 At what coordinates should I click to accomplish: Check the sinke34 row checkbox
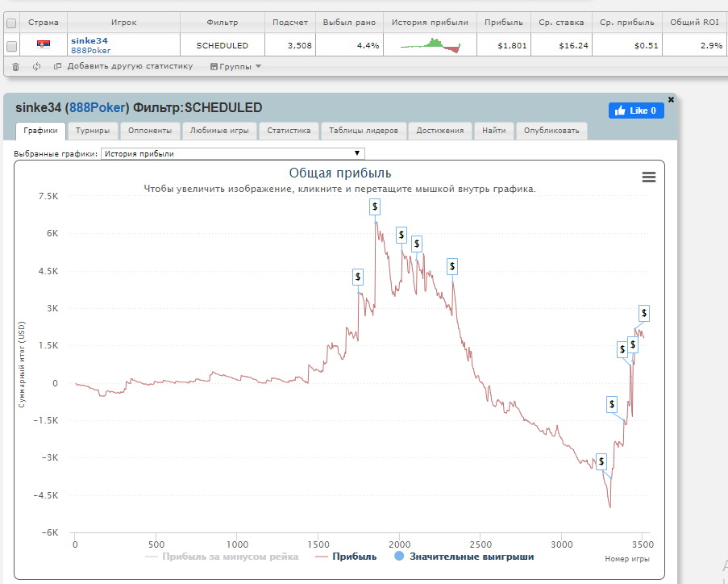[11, 45]
